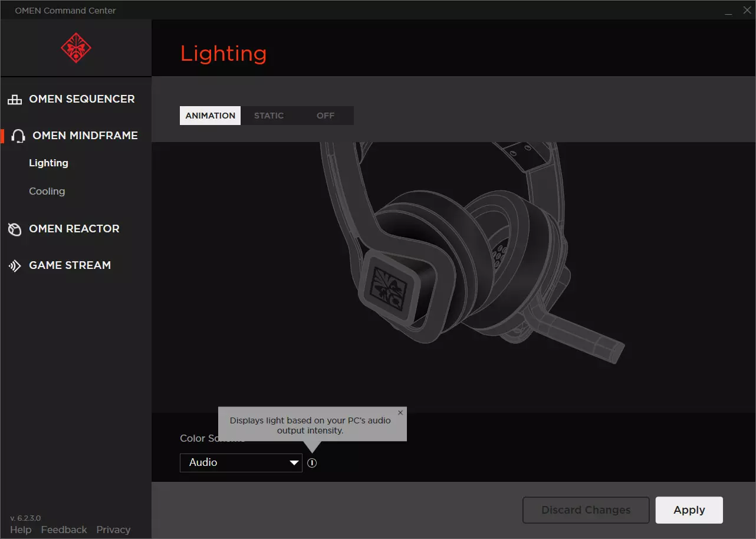The width and height of the screenshot is (756, 539).
Task: Click the OMEN Mindframe headset icon
Action: tap(18, 136)
